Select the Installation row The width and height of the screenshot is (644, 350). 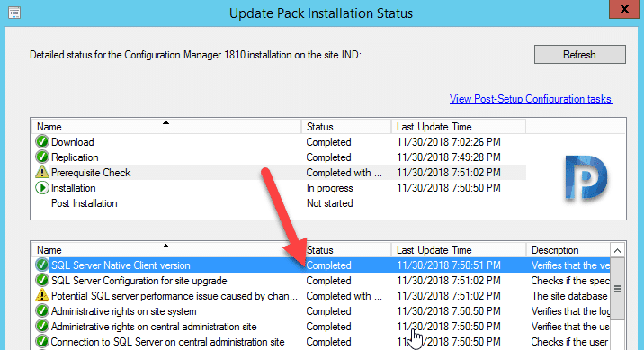pyautogui.click(x=279, y=188)
